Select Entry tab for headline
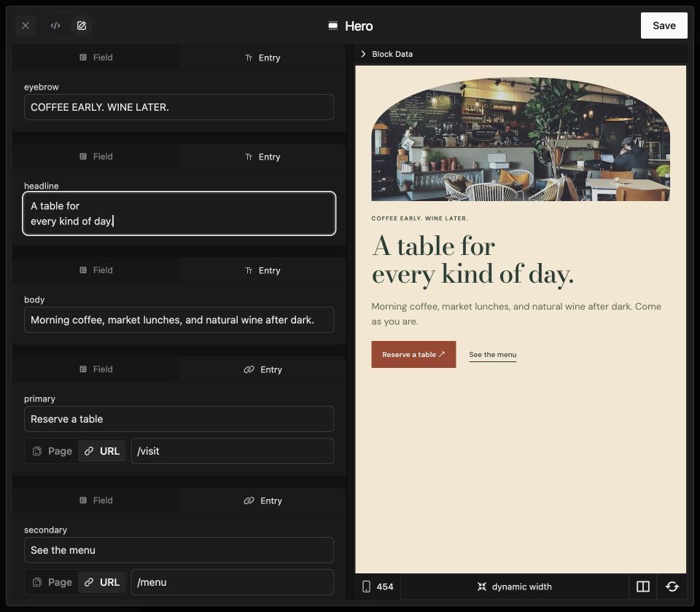The image size is (700, 612). pos(262,157)
